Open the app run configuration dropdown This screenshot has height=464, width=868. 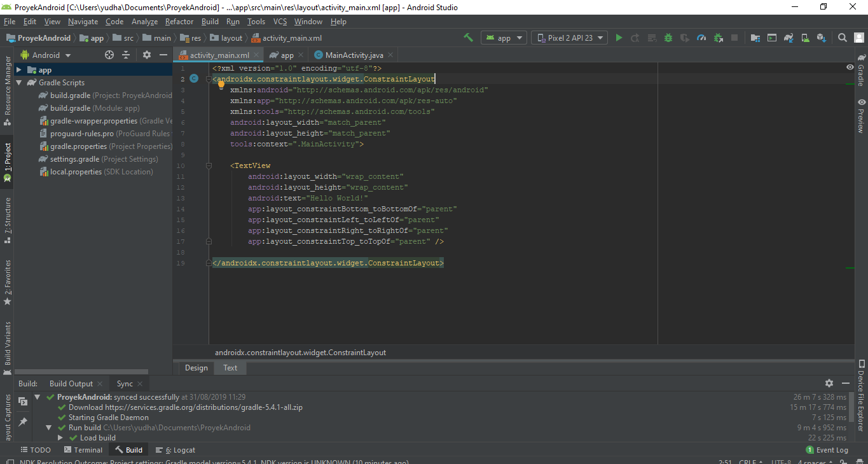[504, 38]
